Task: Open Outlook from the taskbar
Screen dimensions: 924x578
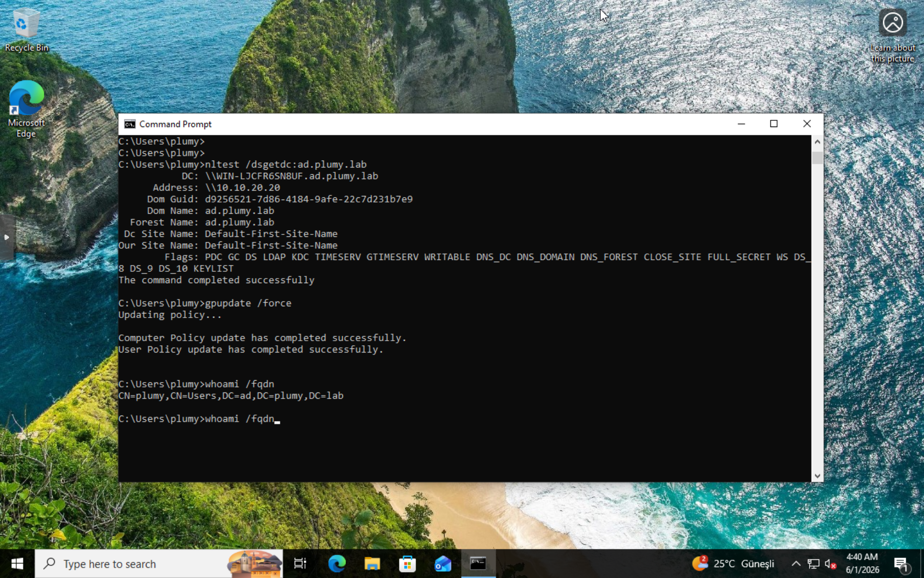Action: 443,563
